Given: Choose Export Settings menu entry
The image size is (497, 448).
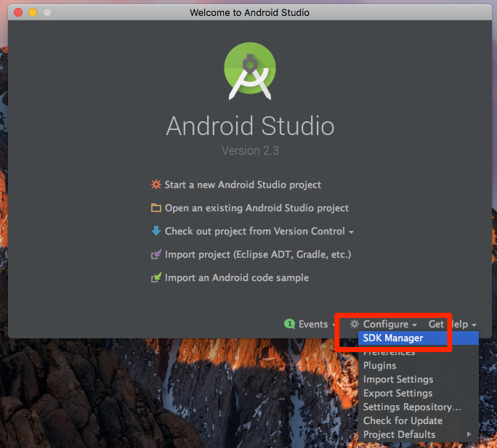Looking at the screenshot, I should click(398, 393).
